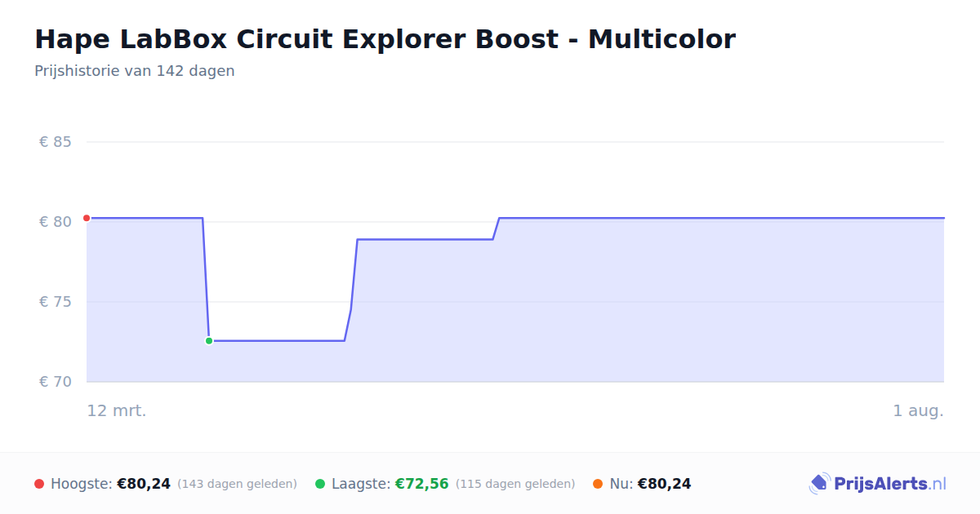Click the PrijsAlerts price tag logo icon
Viewport: 980px width, 514px height.
point(820,484)
